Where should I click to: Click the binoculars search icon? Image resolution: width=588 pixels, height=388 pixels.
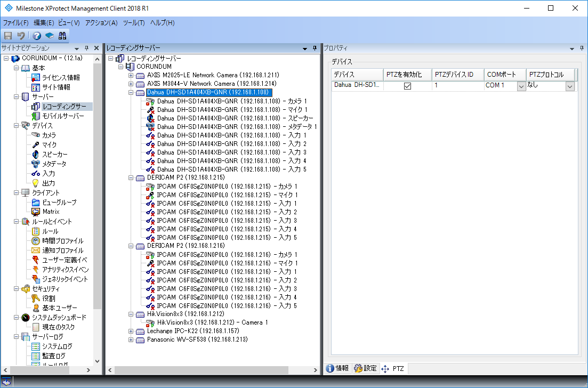(62, 36)
